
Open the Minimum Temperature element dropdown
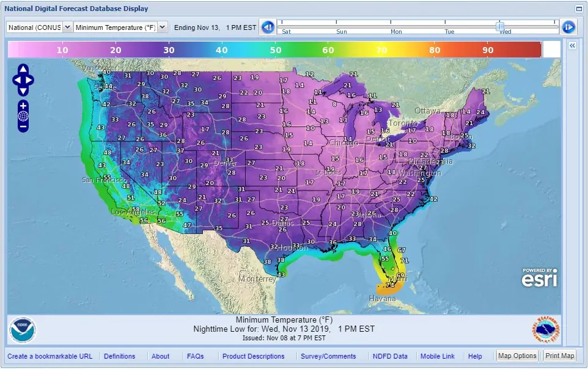click(x=120, y=27)
